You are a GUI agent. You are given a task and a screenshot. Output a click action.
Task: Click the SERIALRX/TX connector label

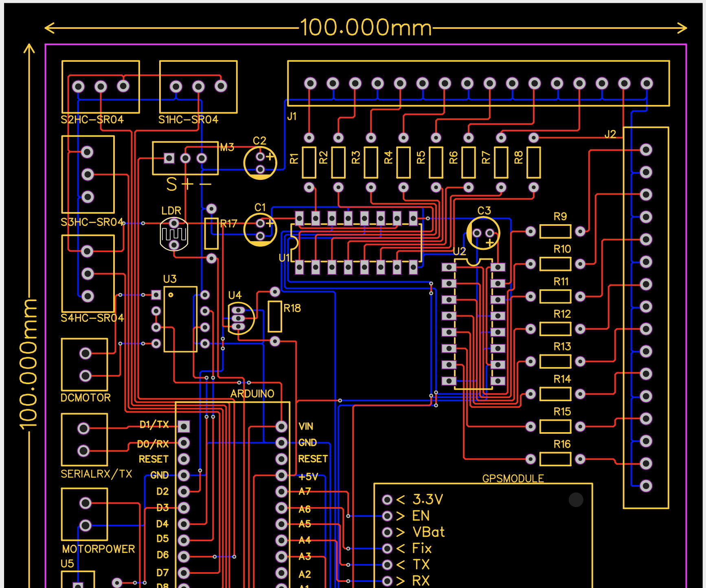pyautogui.click(x=96, y=474)
